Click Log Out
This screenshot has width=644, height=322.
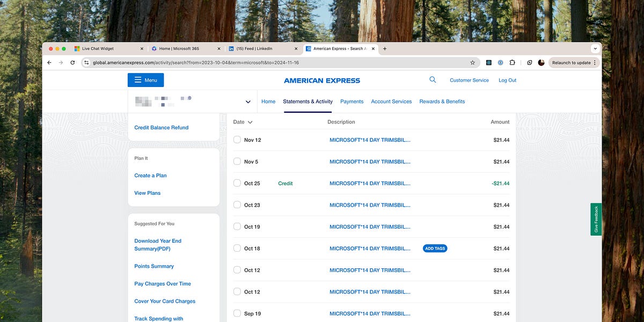(x=507, y=80)
